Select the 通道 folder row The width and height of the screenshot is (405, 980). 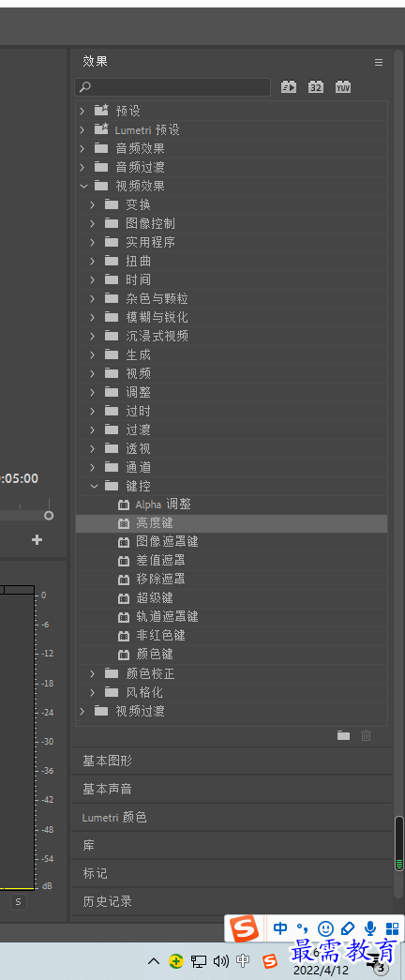tap(232, 468)
